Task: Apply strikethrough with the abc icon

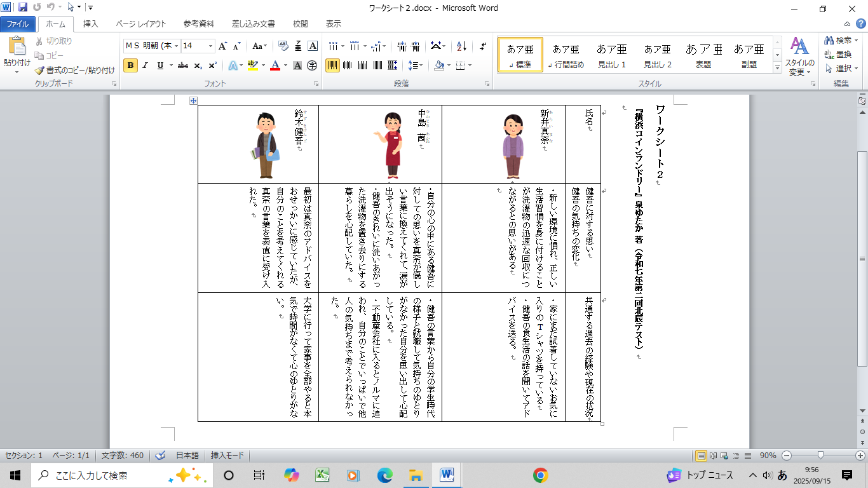Action: point(183,65)
